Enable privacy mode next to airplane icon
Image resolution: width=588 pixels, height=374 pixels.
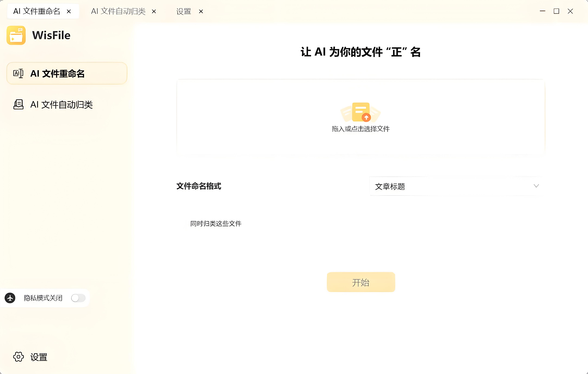pyautogui.click(x=78, y=298)
